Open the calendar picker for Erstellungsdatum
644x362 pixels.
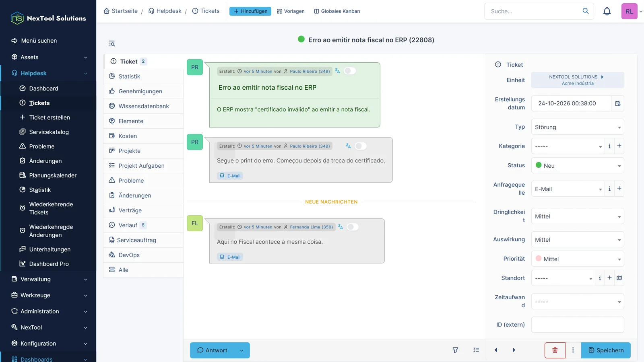(x=617, y=103)
